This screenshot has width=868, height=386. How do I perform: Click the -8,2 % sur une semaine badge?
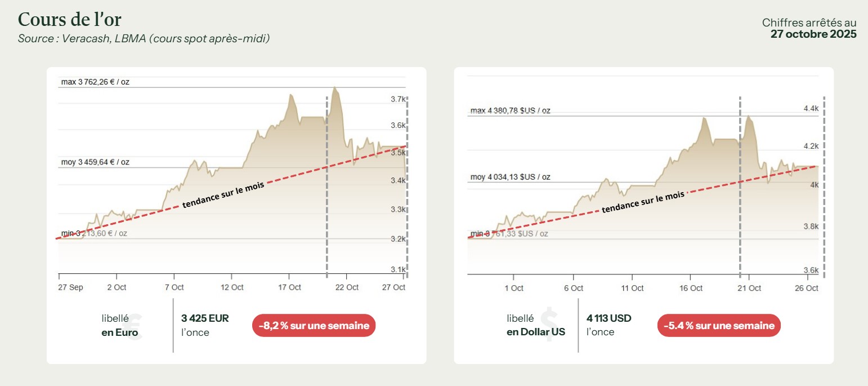[314, 326]
